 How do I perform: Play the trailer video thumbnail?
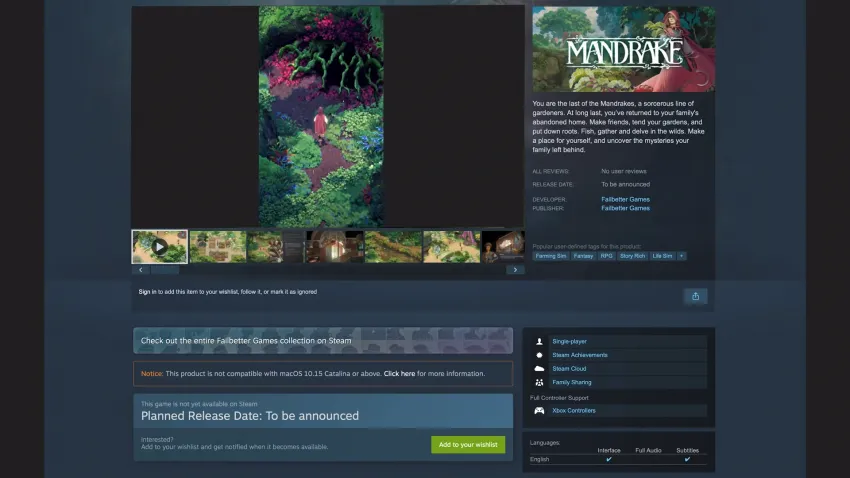(159, 247)
